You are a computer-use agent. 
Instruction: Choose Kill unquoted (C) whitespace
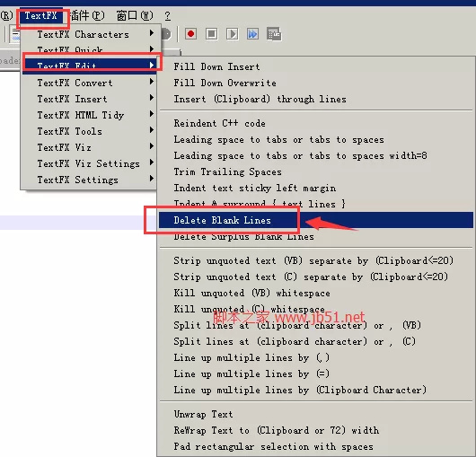pos(316,309)
